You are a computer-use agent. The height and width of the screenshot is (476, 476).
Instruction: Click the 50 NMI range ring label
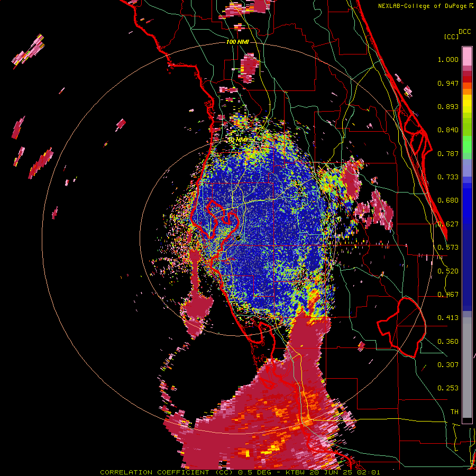click(237, 140)
